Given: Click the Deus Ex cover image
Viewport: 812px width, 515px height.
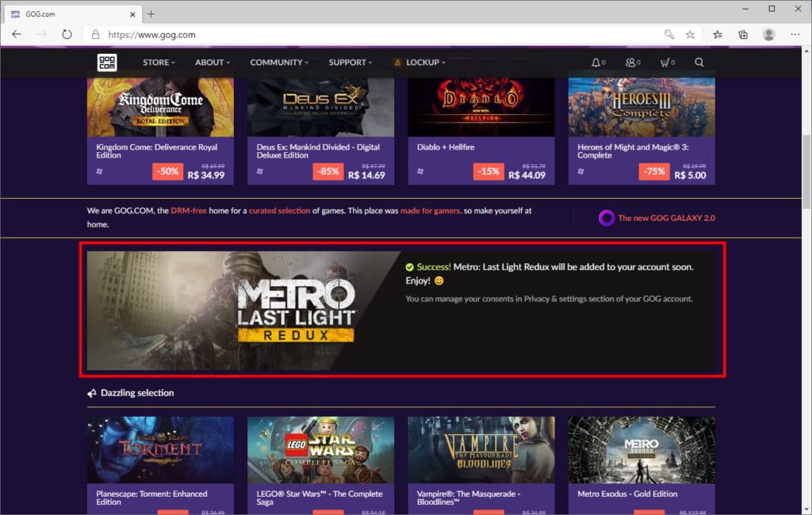Looking at the screenshot, I should pyautogui.click(x=320, y=107).
